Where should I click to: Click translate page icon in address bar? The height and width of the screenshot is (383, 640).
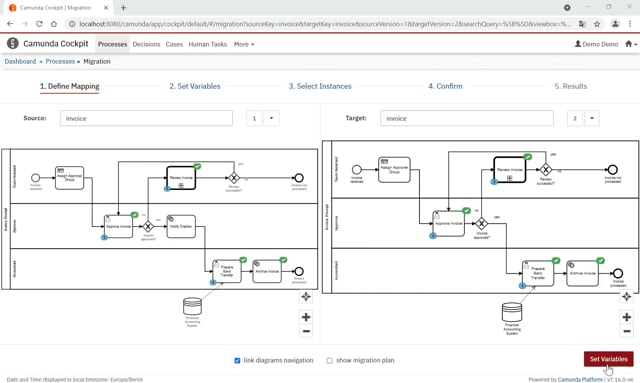pos(582,24)
